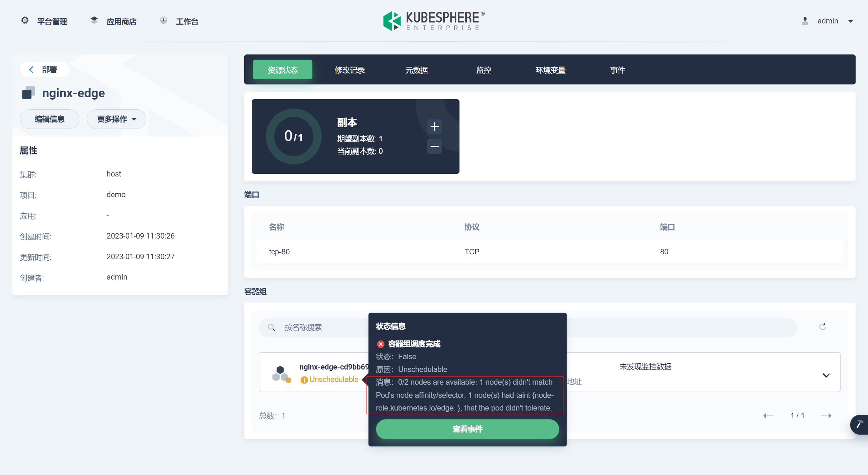Click the 查看事件 button
The image size is (868, 475).
pos(467,429)
